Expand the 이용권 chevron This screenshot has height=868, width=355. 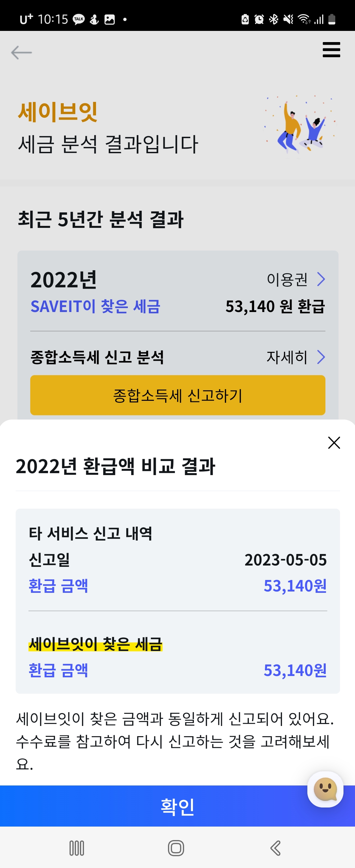point(321,279)
